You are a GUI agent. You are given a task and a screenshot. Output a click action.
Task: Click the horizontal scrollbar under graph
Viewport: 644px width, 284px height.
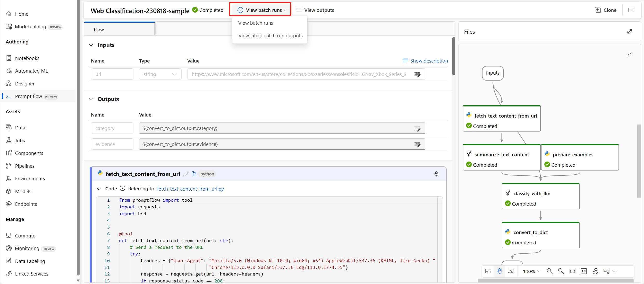tap(555, 281)
